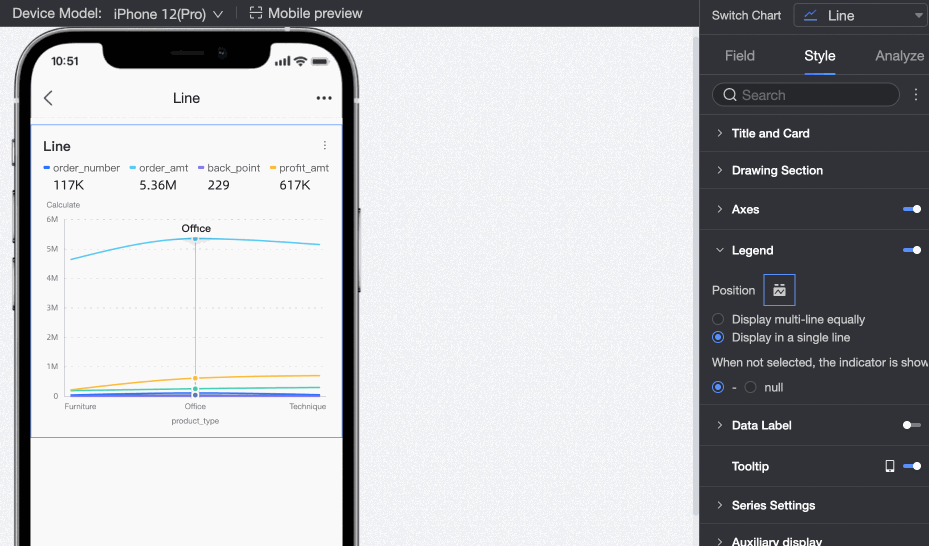Click the Mobile preview button
This screenshot has height=546, width=929.
(306, 13)
